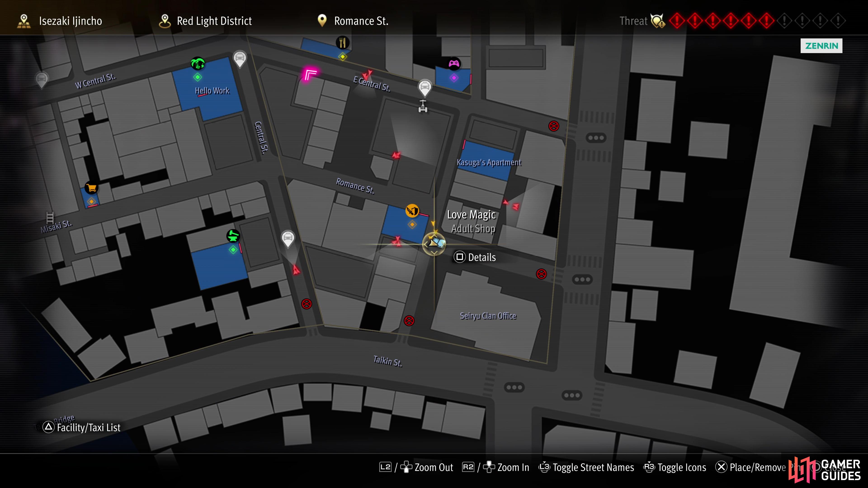The width and height of the screenshot is (868, 488).
Task: Click Seiryu Clan Office label
Action: tap(488, 316)
